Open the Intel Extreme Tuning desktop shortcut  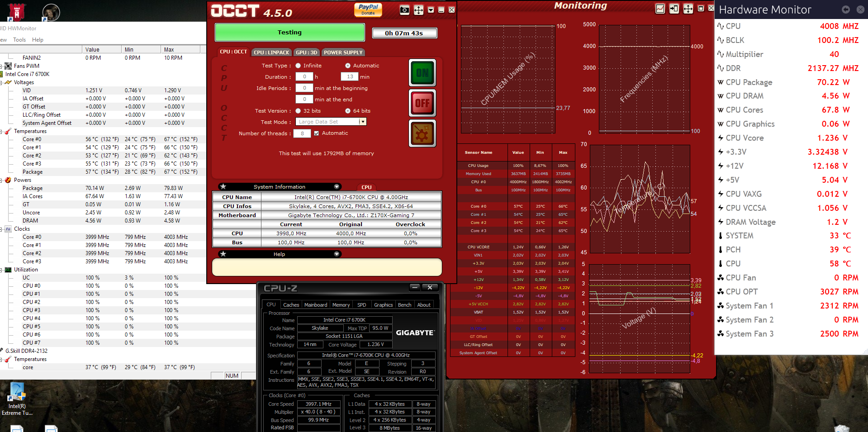coord(17,399)
